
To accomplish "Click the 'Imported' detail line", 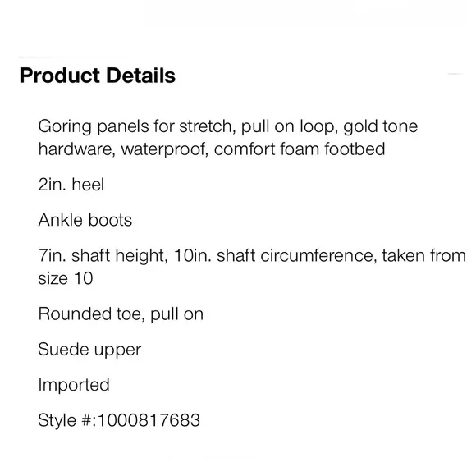I will (74, 385).
